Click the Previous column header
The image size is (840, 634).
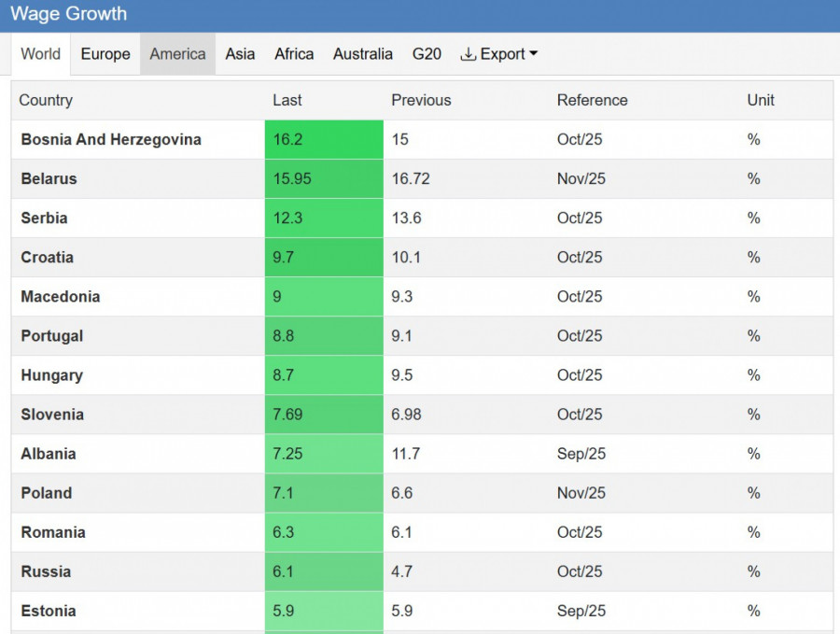click(421, 101)
